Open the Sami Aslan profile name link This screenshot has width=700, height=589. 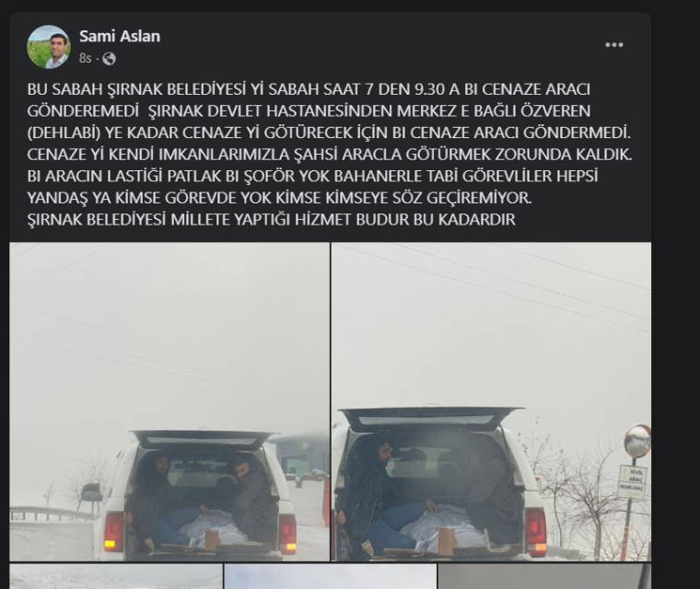pos(120,36)
